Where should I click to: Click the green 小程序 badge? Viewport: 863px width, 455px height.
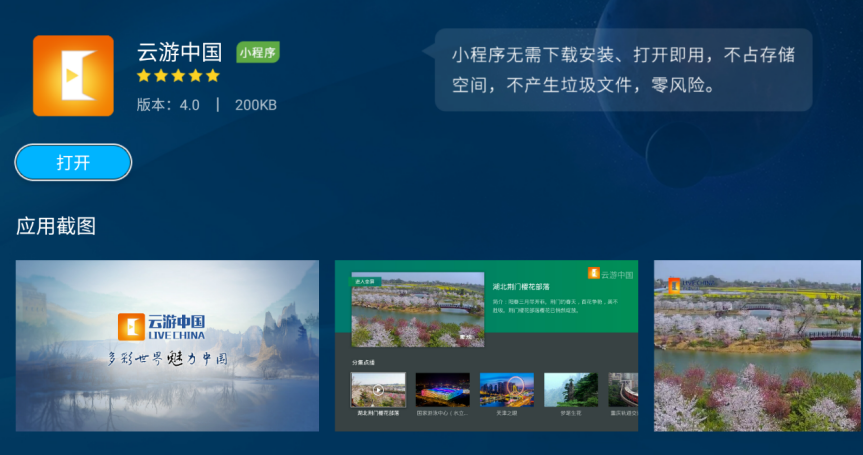(258, 52)
